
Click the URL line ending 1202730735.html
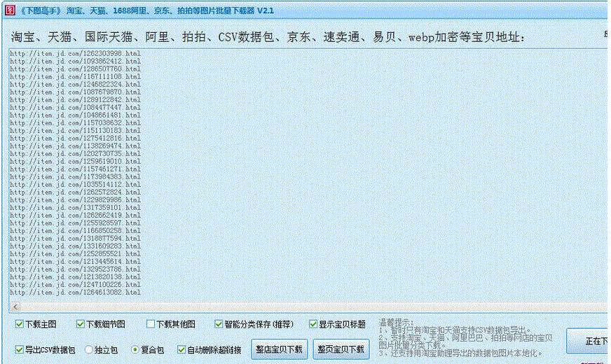75,153
